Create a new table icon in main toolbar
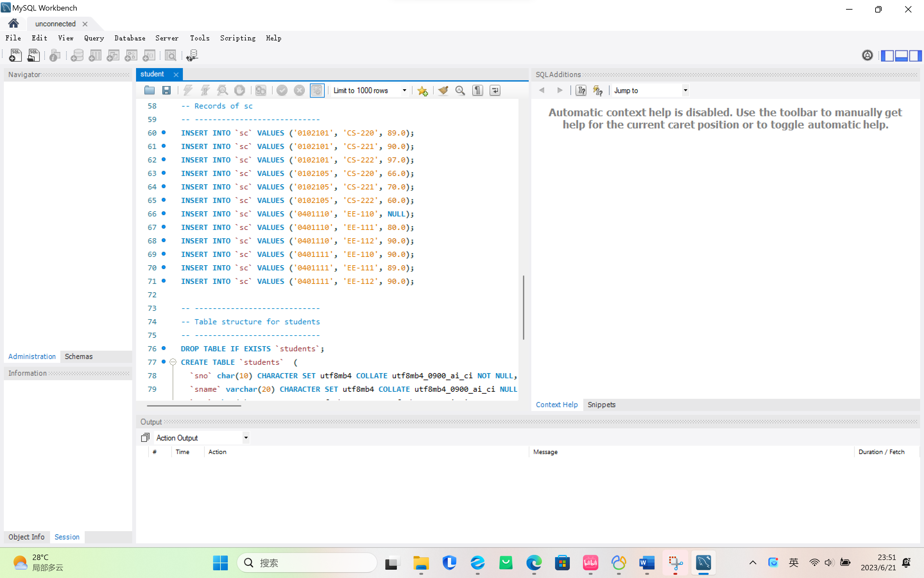Screen dimensions: 924x578 (x=95, y=56)
